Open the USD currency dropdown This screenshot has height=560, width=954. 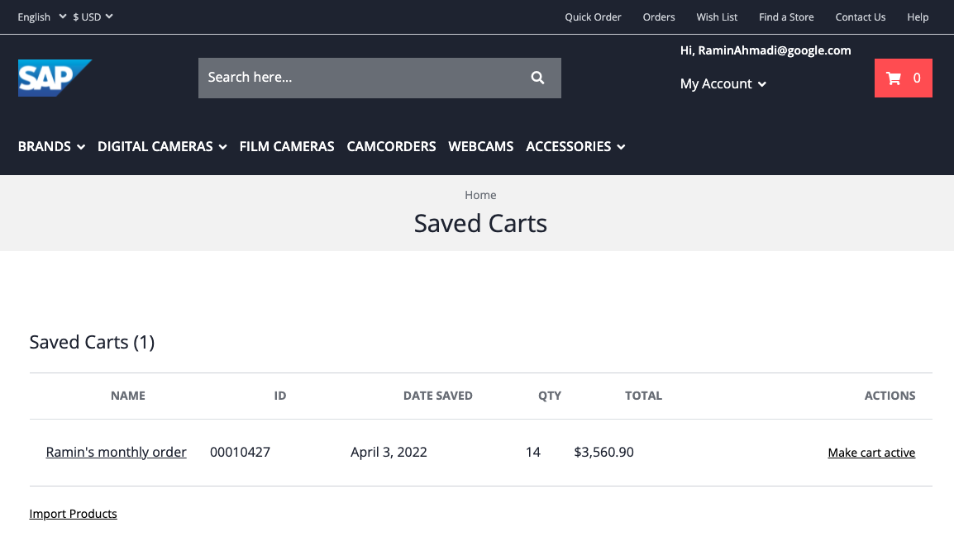(x=93, y=17)
